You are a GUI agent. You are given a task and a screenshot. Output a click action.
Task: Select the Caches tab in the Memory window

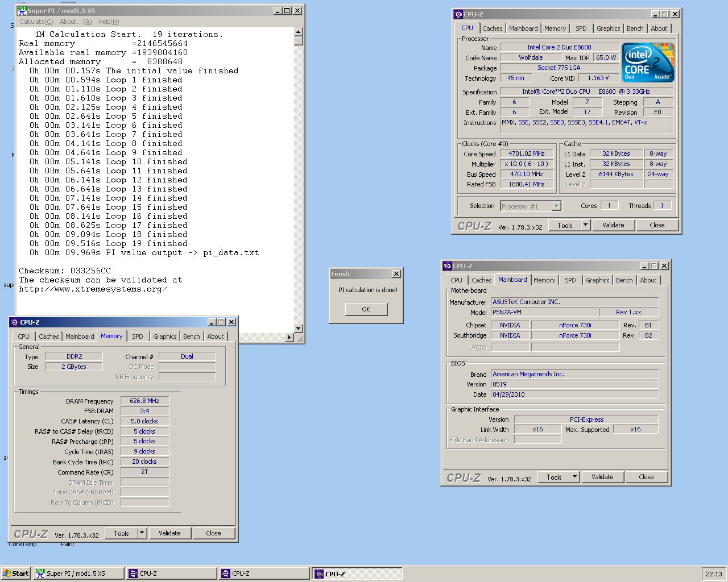tap(49, 336)
